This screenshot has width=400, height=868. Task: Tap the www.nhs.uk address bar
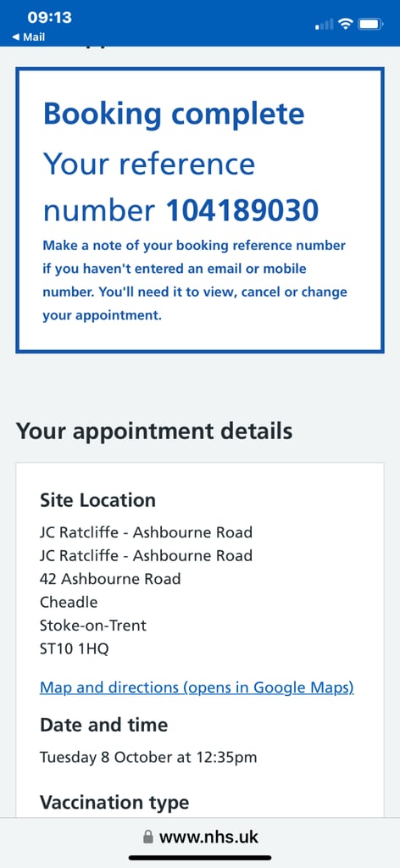pos(200,837)
